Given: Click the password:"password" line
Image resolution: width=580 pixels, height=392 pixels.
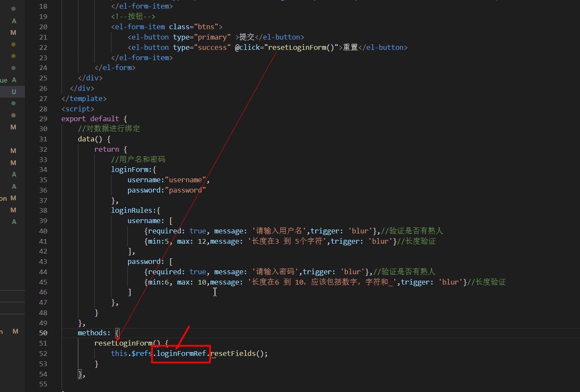Looking at the screenshot, I should pos(167,190).
